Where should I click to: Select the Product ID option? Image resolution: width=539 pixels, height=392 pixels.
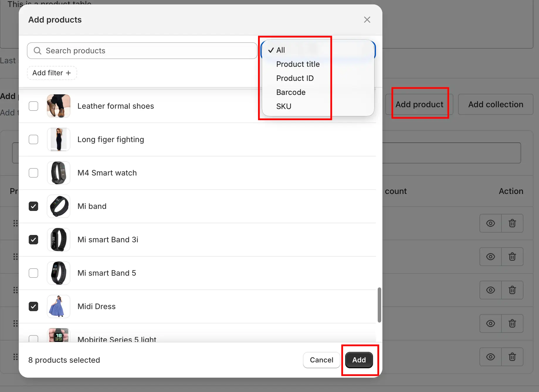point(295,78)
